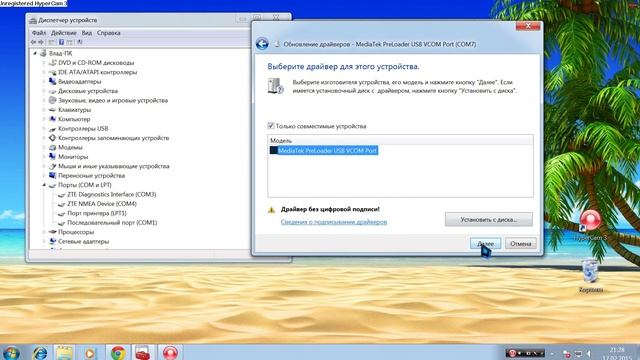
Task: Click Forward arrow in Device Manager toolbar
Action: (x=40, y=42)
